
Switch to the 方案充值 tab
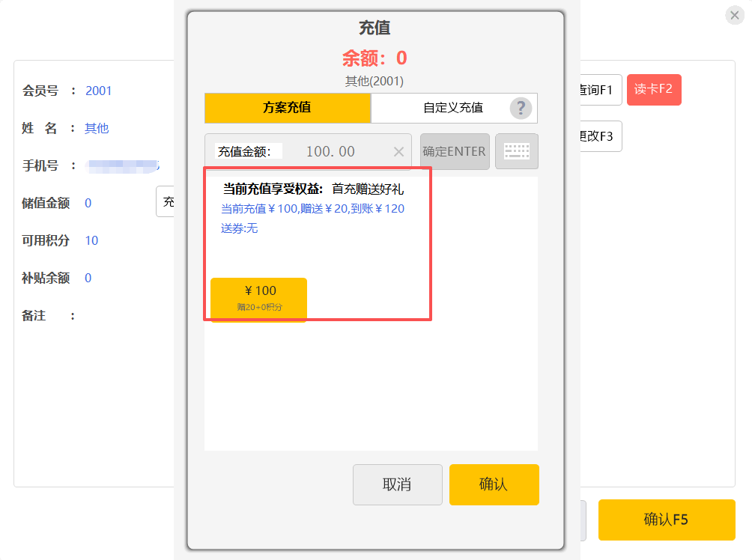coord(287,108)
